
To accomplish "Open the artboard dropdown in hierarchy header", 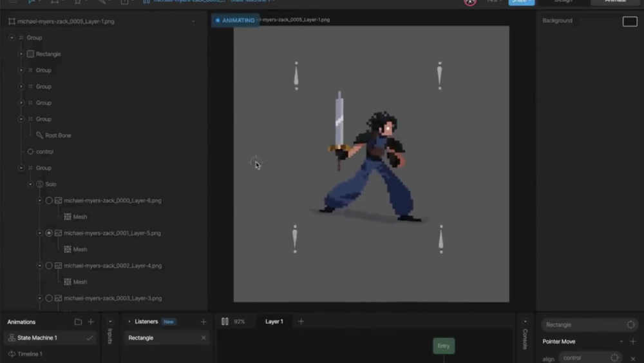I will coord(193,21).
